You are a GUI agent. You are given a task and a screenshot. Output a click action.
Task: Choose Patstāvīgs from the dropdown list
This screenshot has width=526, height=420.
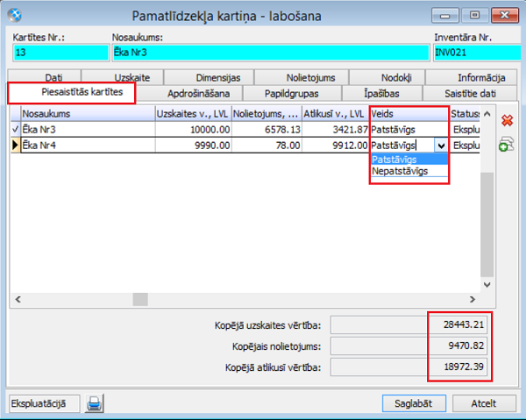409,160
